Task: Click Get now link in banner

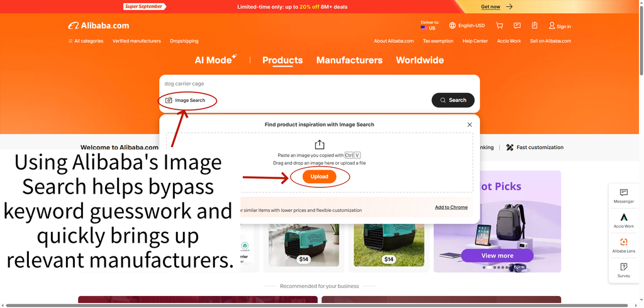Action: point(491,6)
